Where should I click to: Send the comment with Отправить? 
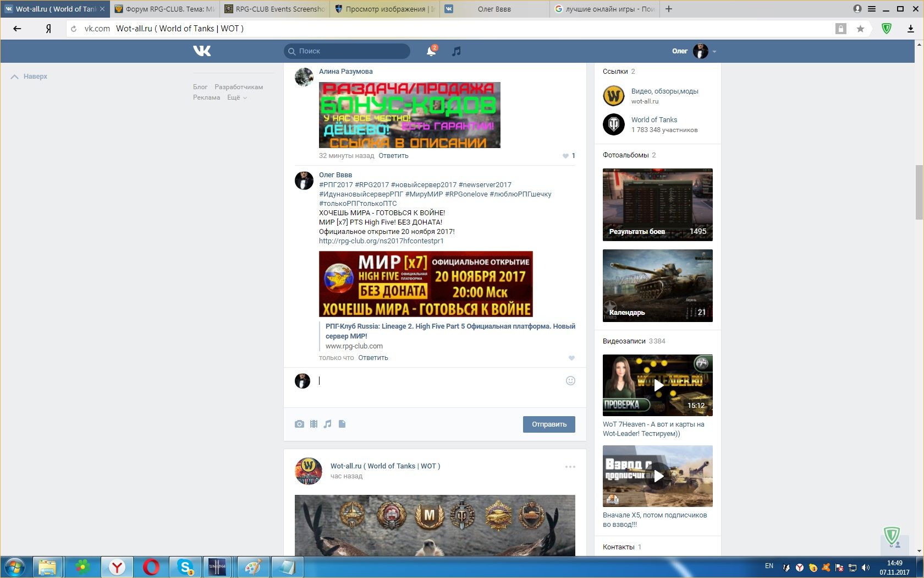(x=549, y=424)
